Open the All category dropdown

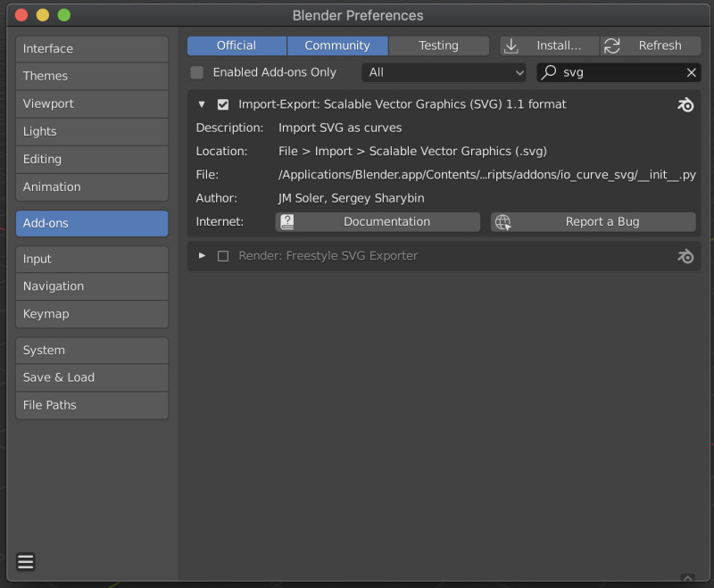(444, 72)
